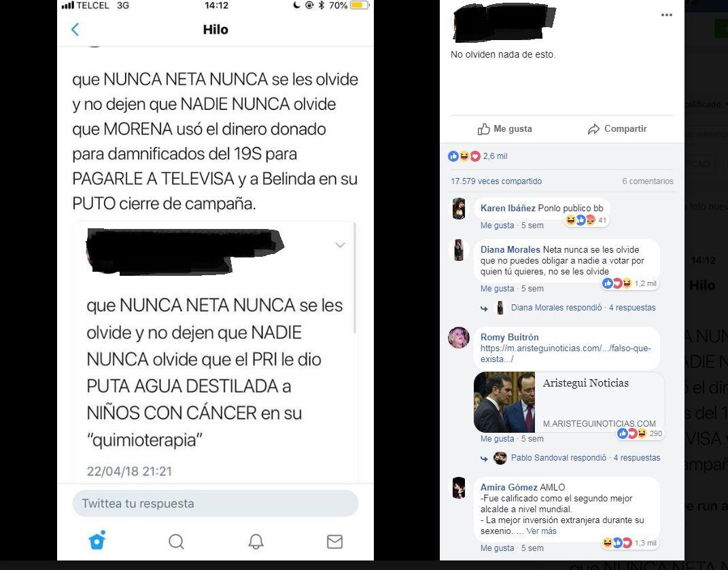Open Romy Buitrón's profile name

pos(509,337)
